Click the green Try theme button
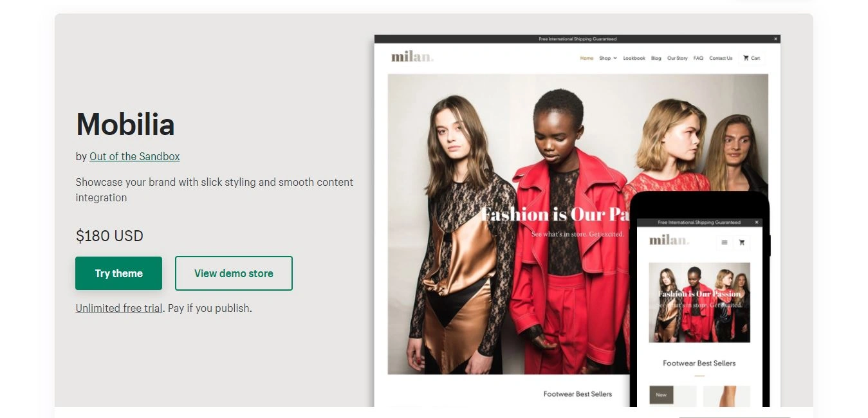The image size is (868, 418). click(x=118, y=273)
